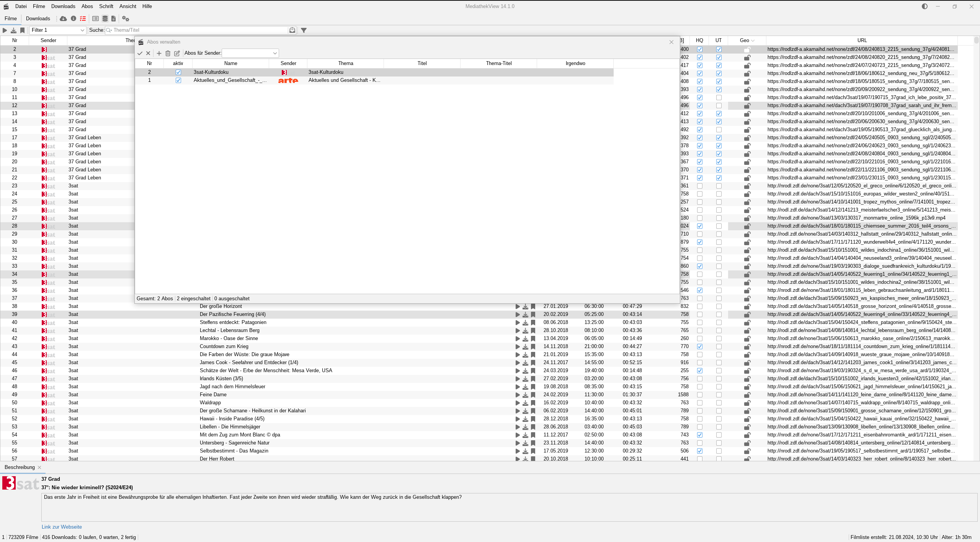Open the Ansicht menu
The image size is (980, 542).
[128, 6]
